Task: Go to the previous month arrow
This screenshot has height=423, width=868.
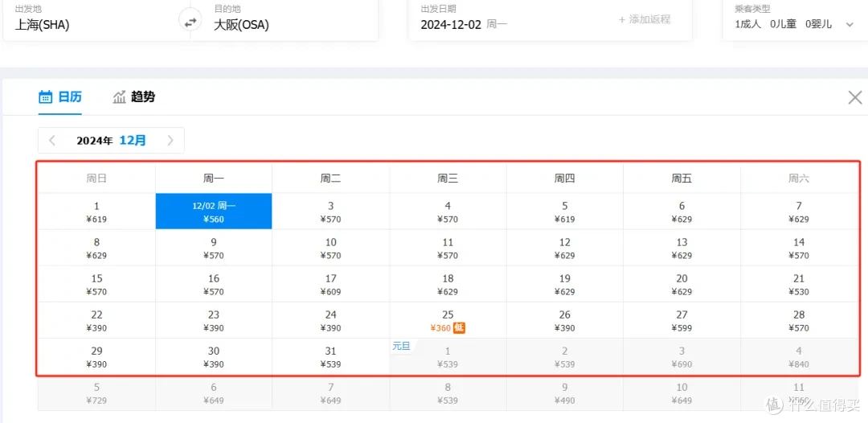Action: pyautogui.click(x=52, y=141)
